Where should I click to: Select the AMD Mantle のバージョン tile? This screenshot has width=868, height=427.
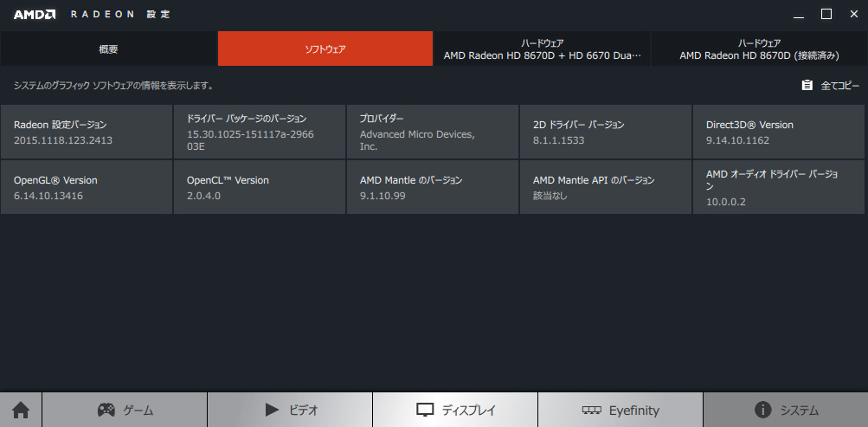click(433, 187)
